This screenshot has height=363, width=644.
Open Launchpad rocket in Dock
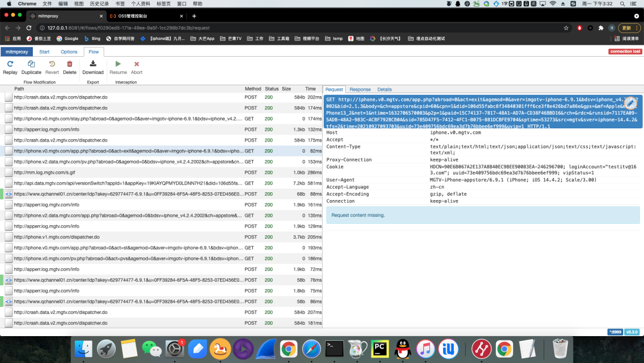(x=106, y=349)
